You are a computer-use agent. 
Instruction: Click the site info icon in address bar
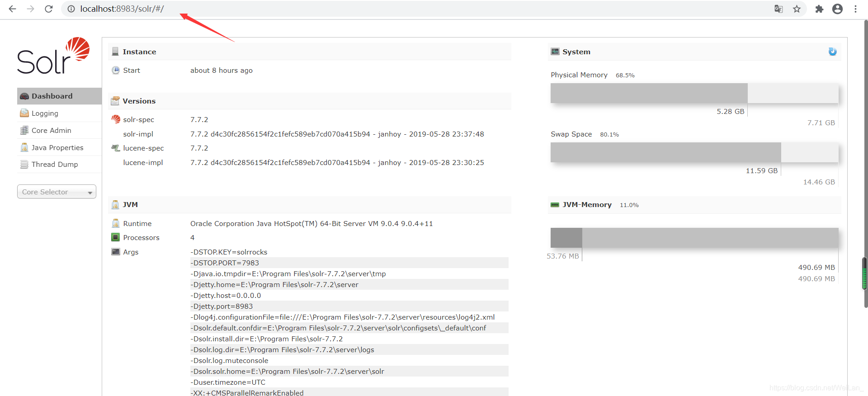click(71, 9)
